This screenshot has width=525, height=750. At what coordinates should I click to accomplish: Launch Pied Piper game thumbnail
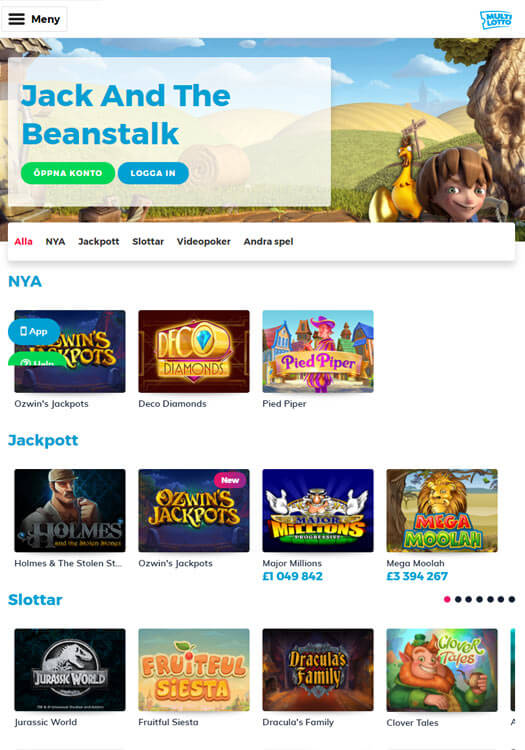[x=318, y=351]
